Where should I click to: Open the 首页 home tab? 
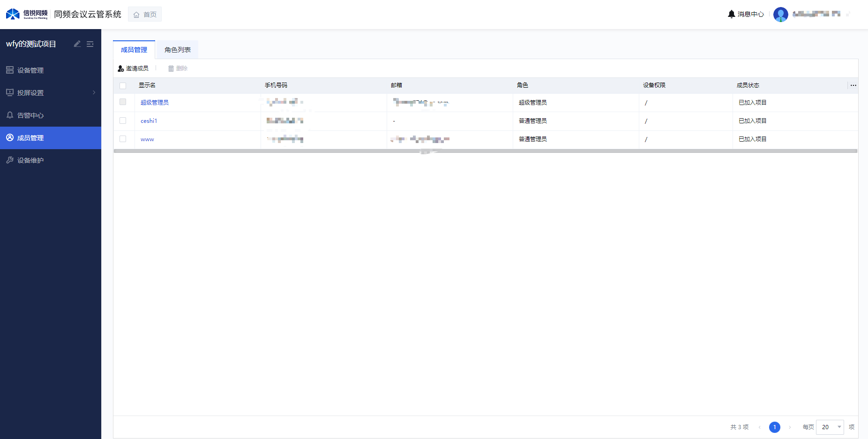click(145, 15)
